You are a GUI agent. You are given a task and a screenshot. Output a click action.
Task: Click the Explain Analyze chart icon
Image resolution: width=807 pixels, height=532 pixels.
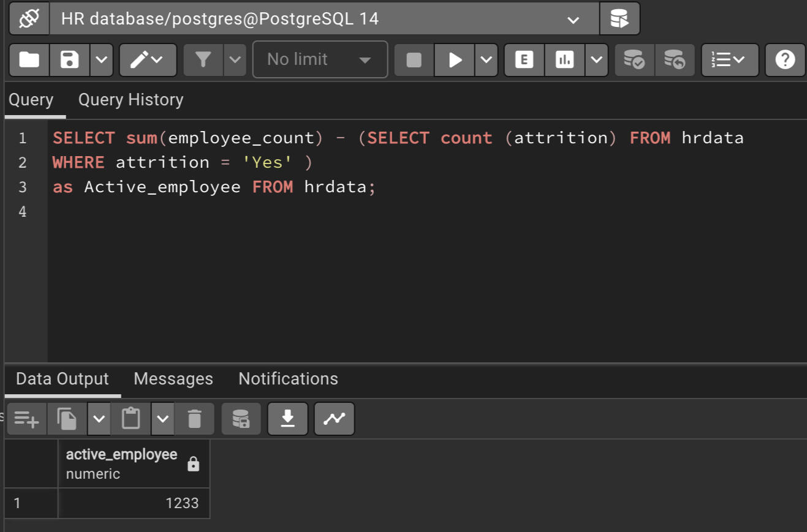564,59
